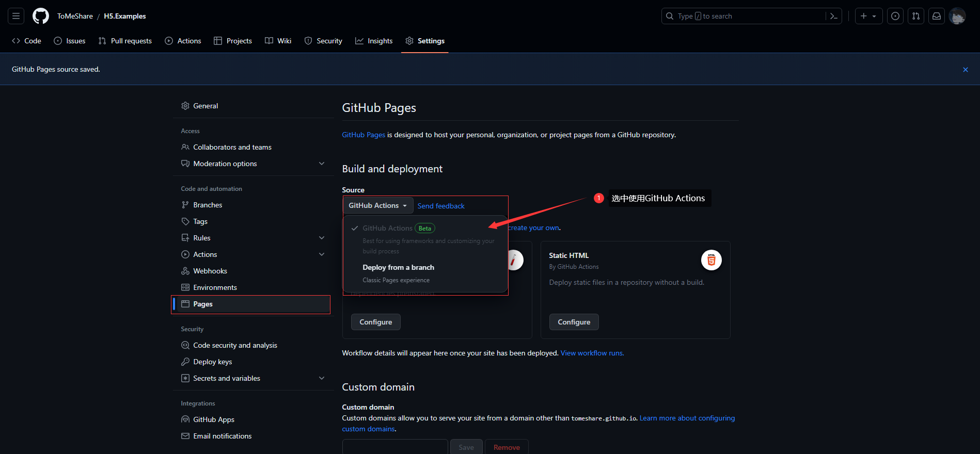Image resolution: width=980 pixels, height=454 pixels.
Task: Choose the GitHub Actions Beta option
Action: pyautogui.click(x=425, y=239)
